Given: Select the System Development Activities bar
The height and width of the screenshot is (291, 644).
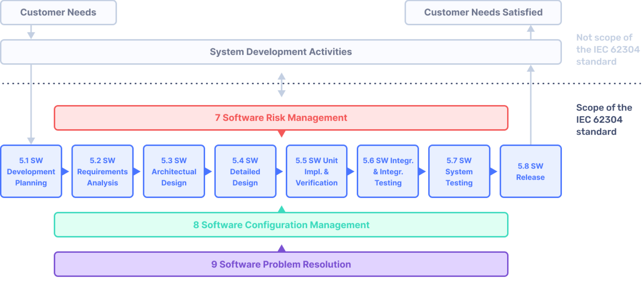Looking at the screenshot, I should coord(281,52).
